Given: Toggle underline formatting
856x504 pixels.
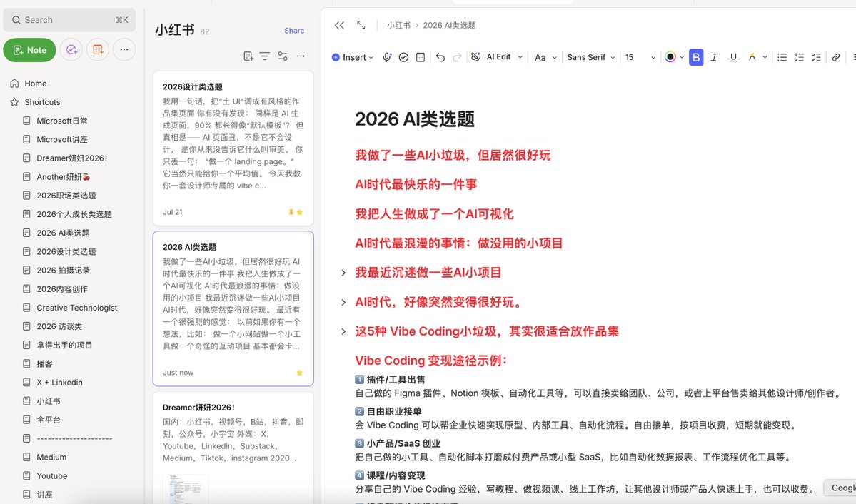Looking at the screenshot, I should (733, 57).
